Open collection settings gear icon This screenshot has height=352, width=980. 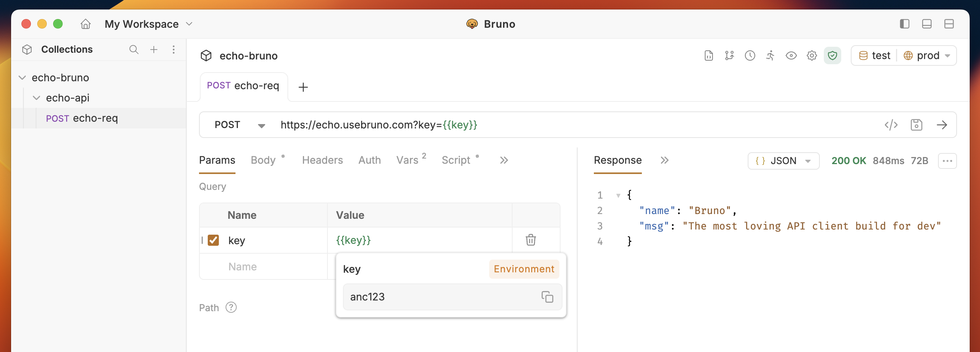(812, 55)
